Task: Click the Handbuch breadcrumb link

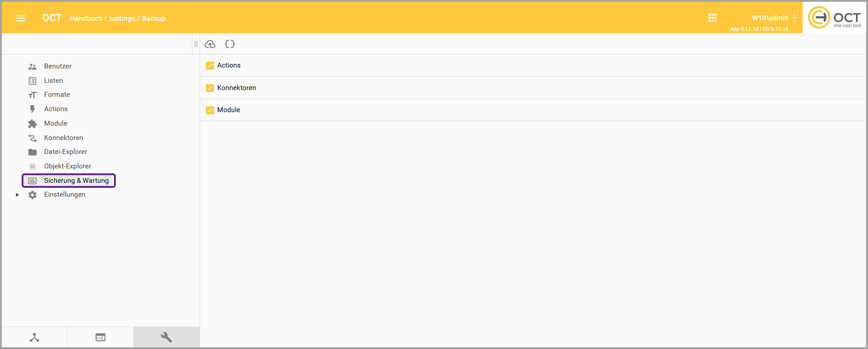Action: (86, 18)
